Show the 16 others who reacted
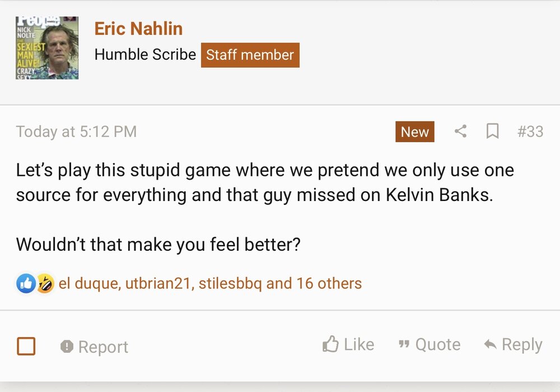 point(329,284)
